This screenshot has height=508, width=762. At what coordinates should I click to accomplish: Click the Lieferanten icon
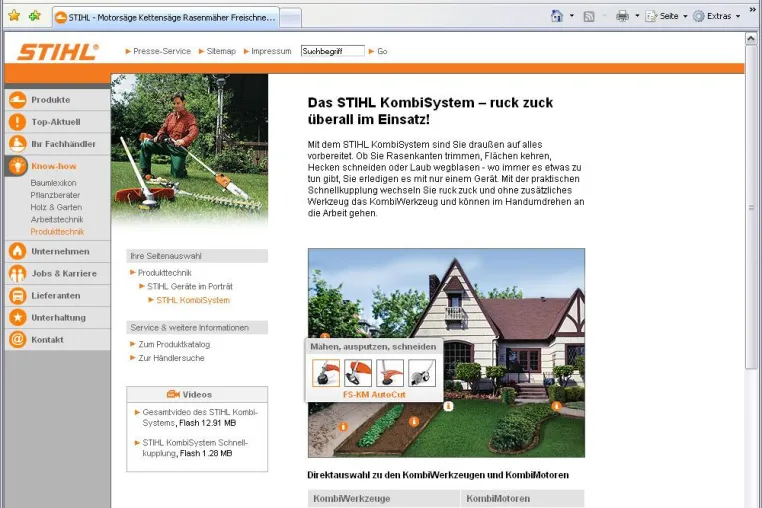(x=17, y=295)
